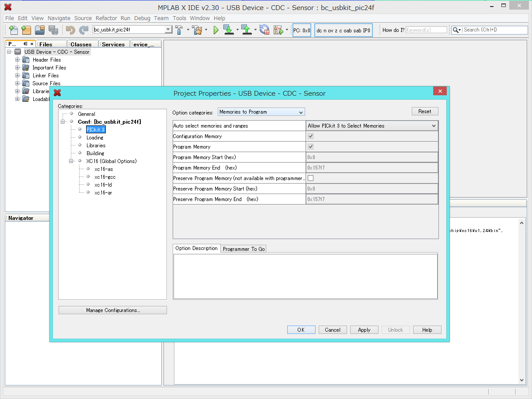Click the Search input field
Image resolution: width=532 pixels, height=399 pixels.
[x=495, y=30]
